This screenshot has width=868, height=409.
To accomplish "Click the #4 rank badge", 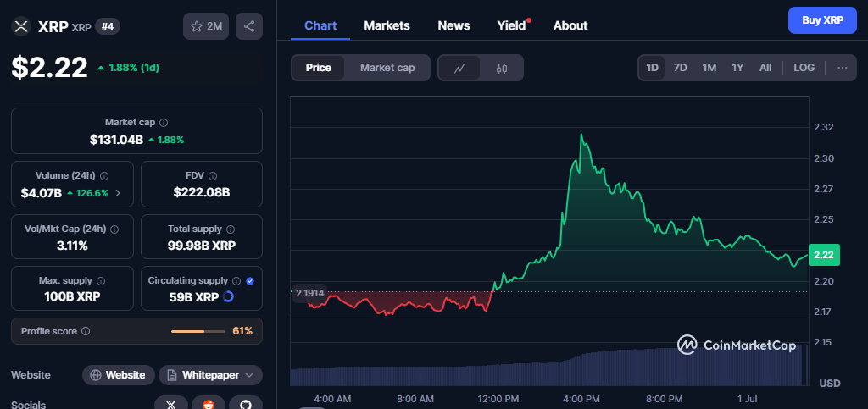I will [x=108, y=26].
